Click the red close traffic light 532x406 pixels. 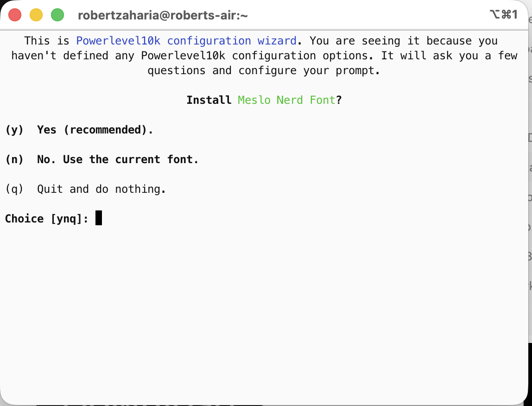14,14
